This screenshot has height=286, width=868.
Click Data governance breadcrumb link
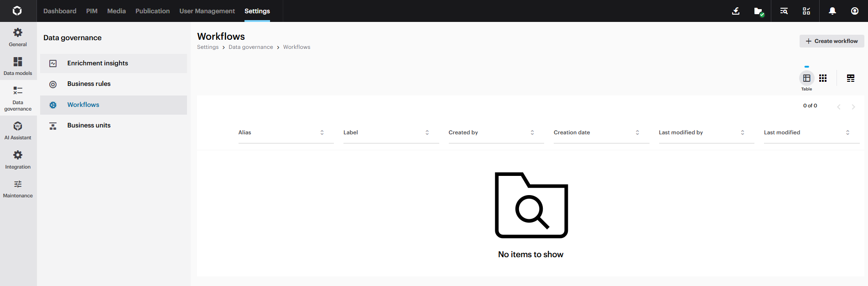pos(250,47)
